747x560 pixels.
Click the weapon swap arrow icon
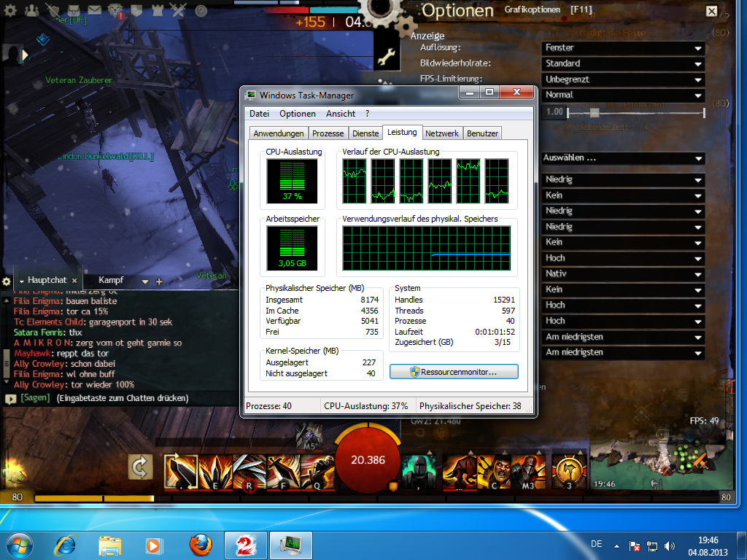tap(140, 467)
